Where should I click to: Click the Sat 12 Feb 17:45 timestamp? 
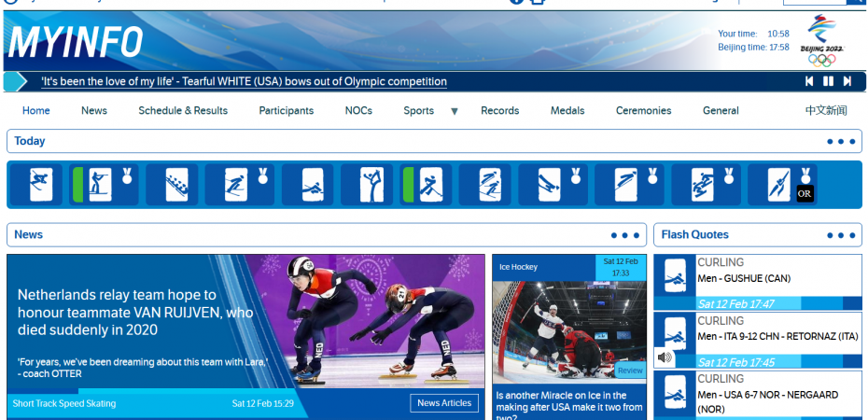coord(735,362)
